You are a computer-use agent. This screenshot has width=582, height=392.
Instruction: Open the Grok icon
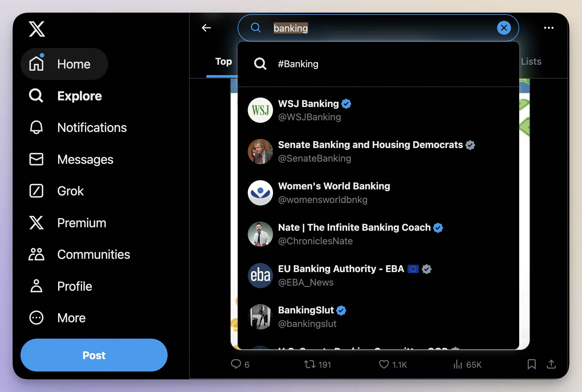[36, 191]
